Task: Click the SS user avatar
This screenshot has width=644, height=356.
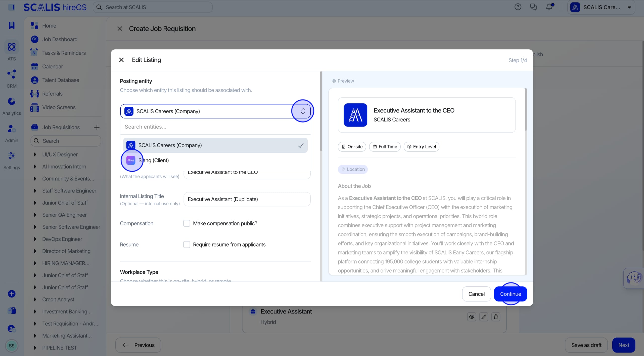Action: [x=12, y=346]
